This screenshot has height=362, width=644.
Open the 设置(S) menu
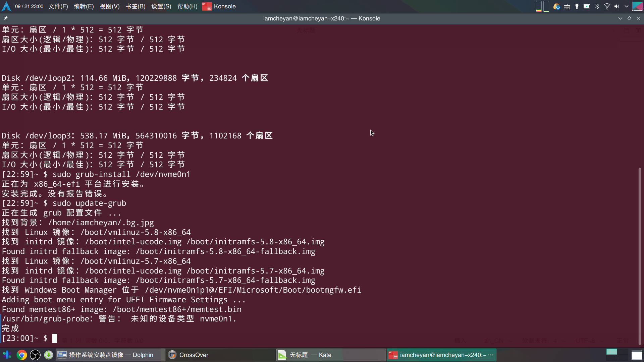(161, 6)
